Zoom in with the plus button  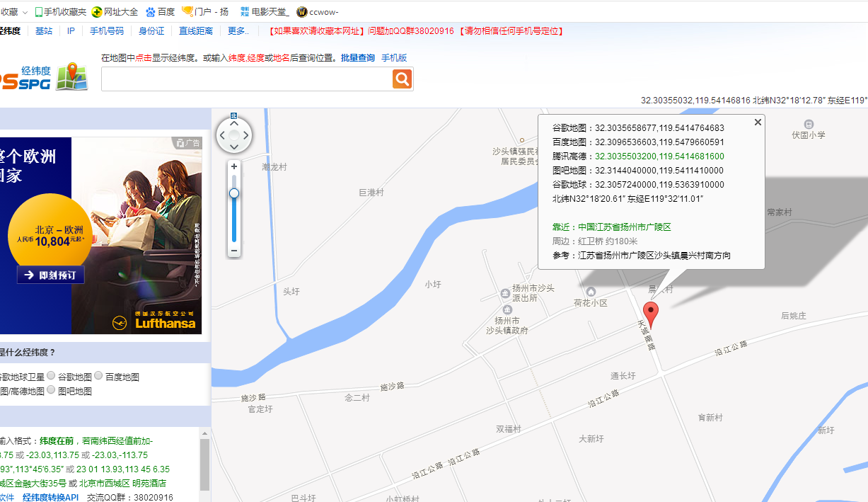tap(234, 166)
